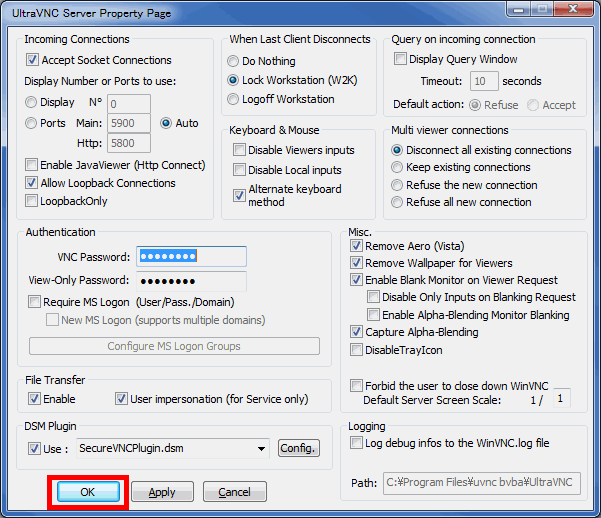
Task: Click the Timeout seconds field
Action: [484, 81]
